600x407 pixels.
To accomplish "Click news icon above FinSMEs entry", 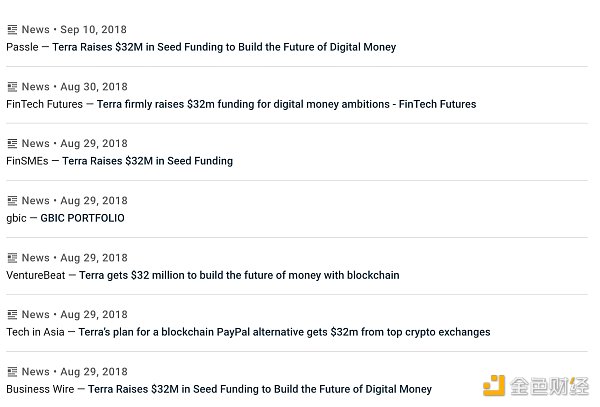I will tap(12, 143).
